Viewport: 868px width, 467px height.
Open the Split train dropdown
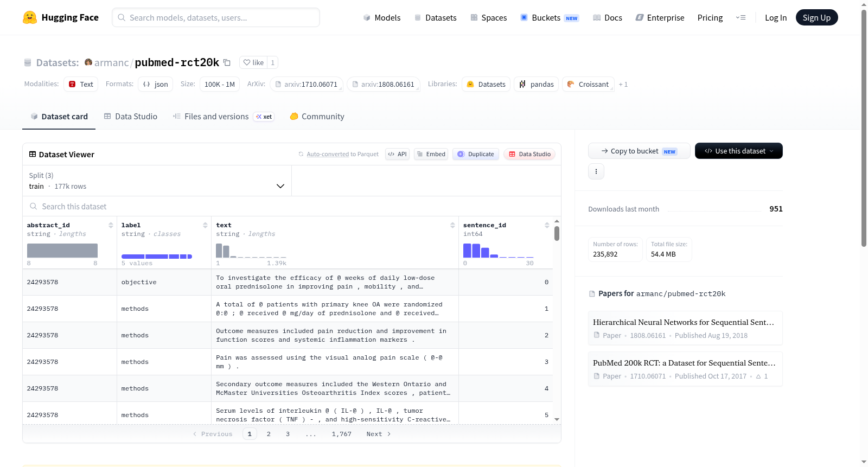click(x=157, y=181)
